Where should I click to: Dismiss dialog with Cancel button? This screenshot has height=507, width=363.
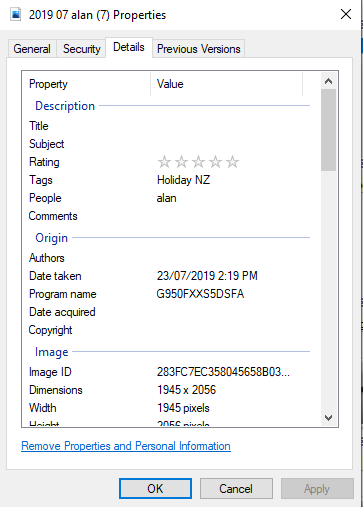[x=236, y=489]
